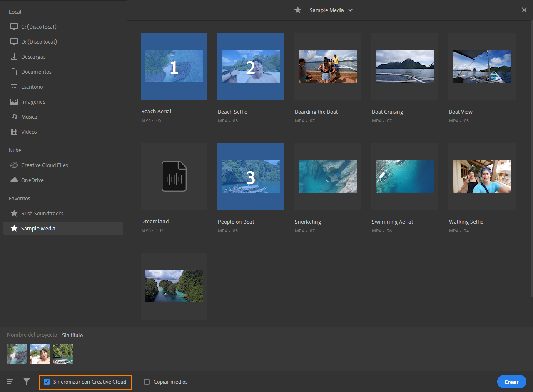Image resolution: width=533 pixels, height=392 pixels.
Task: Click the Crear button
Action: [x=511, y=382]
